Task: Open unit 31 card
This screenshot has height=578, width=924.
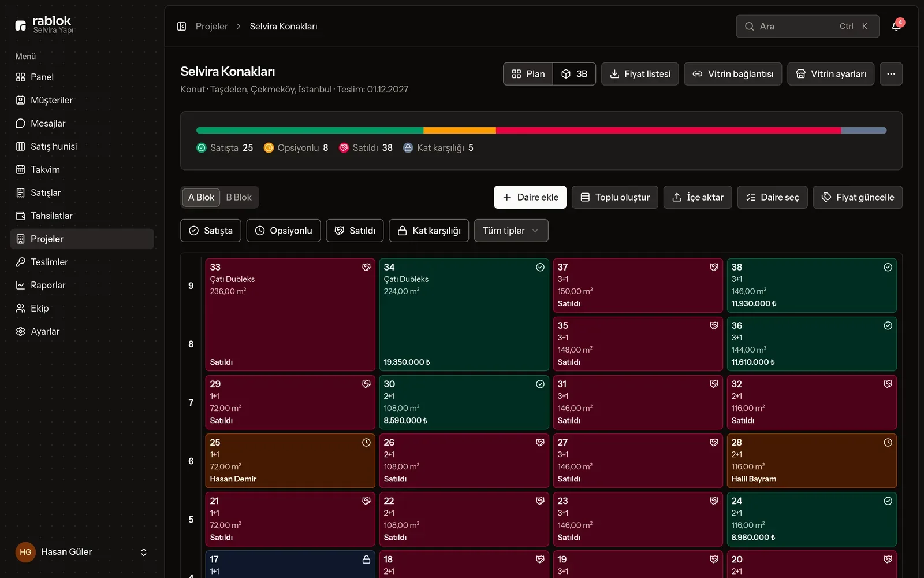Action: (x=638, y=402)
